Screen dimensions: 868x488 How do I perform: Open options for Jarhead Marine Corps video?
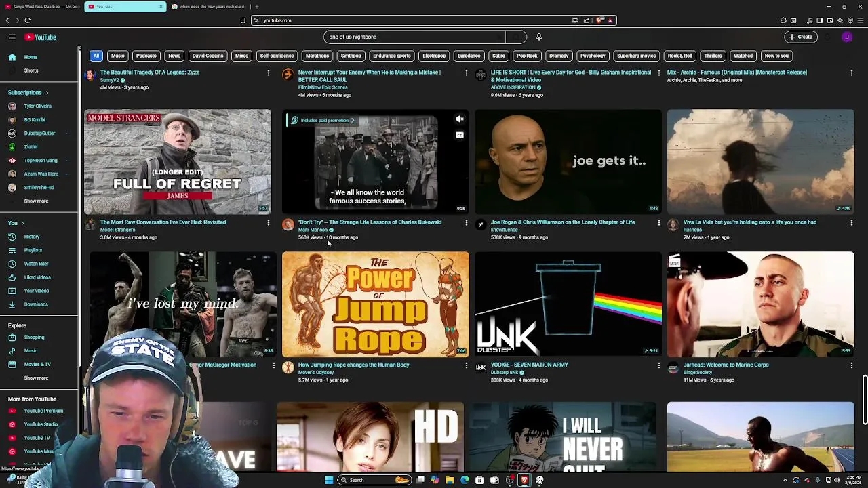point(851,365)
